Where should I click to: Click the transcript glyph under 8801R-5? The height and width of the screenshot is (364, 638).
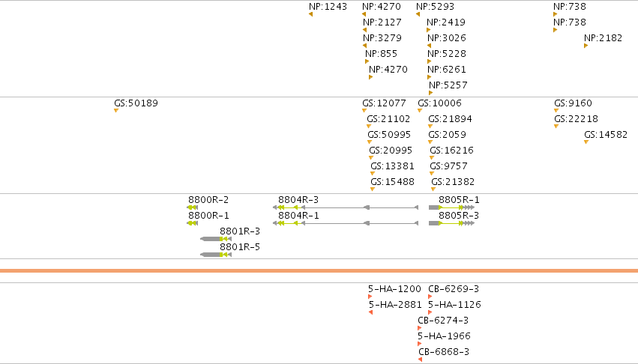pos(216,255)
